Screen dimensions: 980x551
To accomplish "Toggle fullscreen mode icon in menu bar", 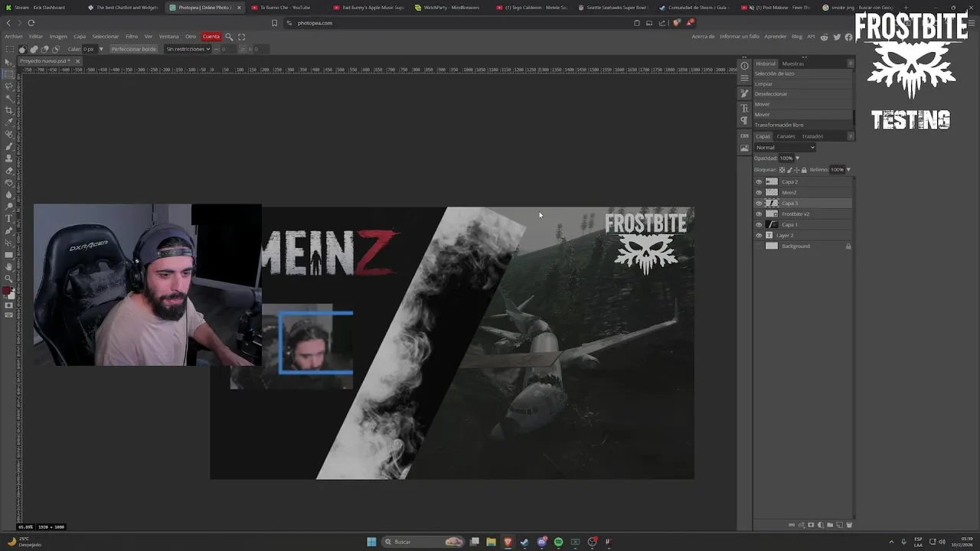I will click(x=241, y=37).
